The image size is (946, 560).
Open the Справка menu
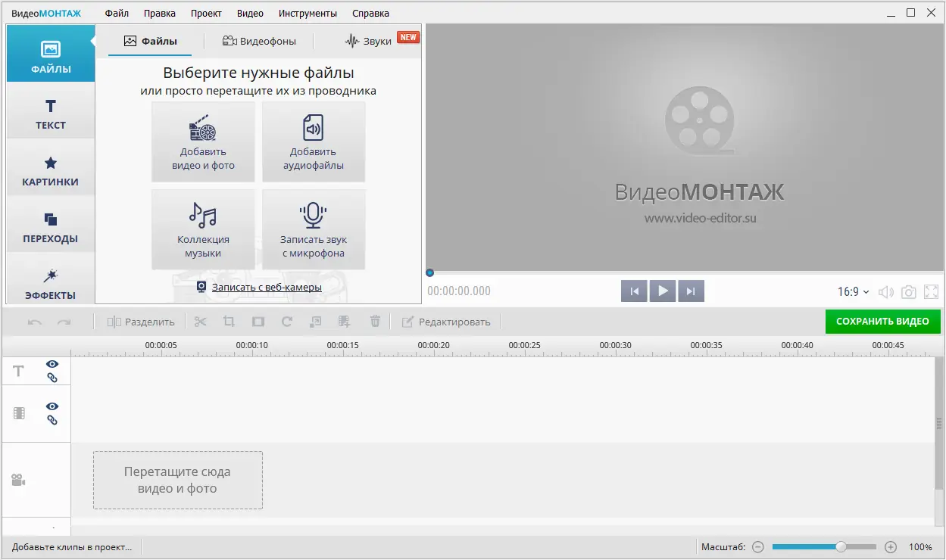[370, 13]
